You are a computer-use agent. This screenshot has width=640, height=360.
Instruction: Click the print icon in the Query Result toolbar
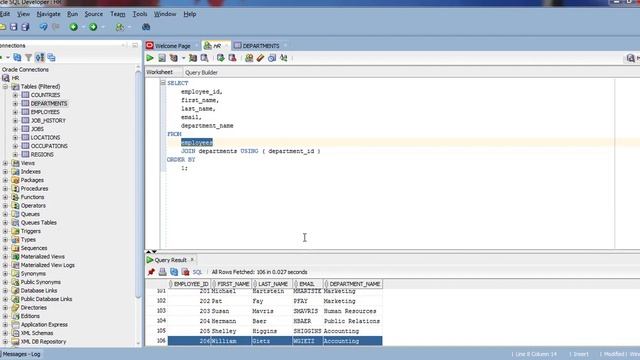tap(162, 272)
